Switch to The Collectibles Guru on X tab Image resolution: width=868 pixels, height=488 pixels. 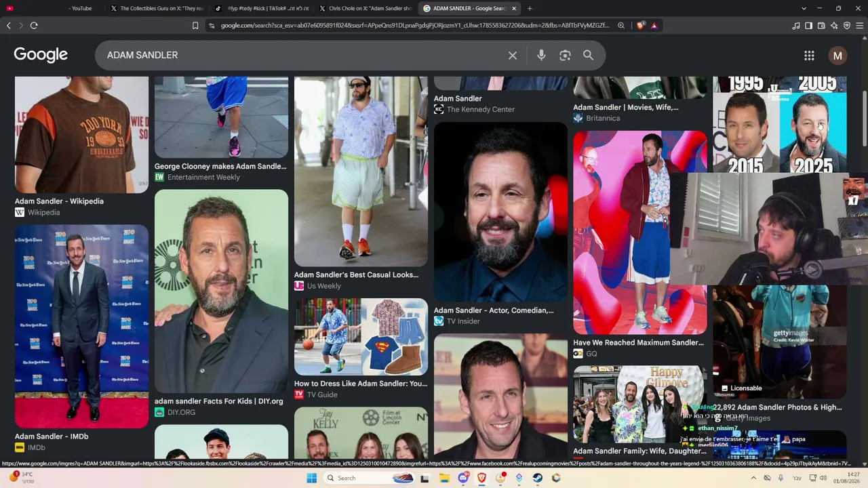tap(156, 8)
